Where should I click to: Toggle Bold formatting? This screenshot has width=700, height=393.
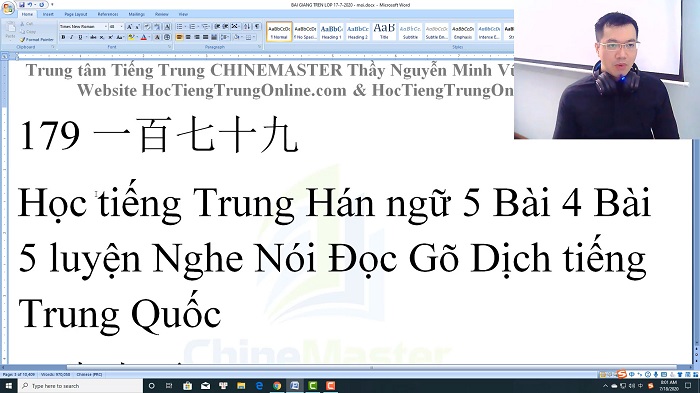tap(63, 37)
